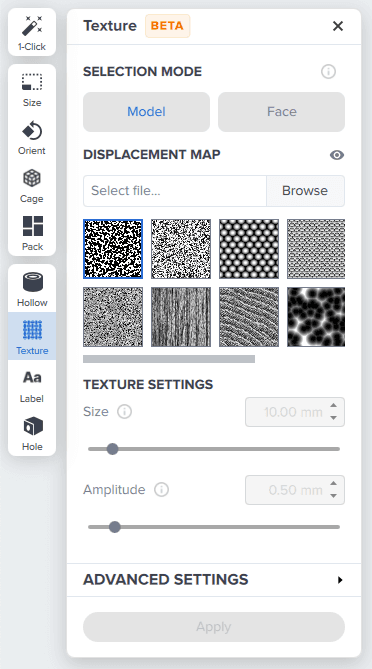
Task: Close the Texture panel
Action: click(x=338, y=26)
